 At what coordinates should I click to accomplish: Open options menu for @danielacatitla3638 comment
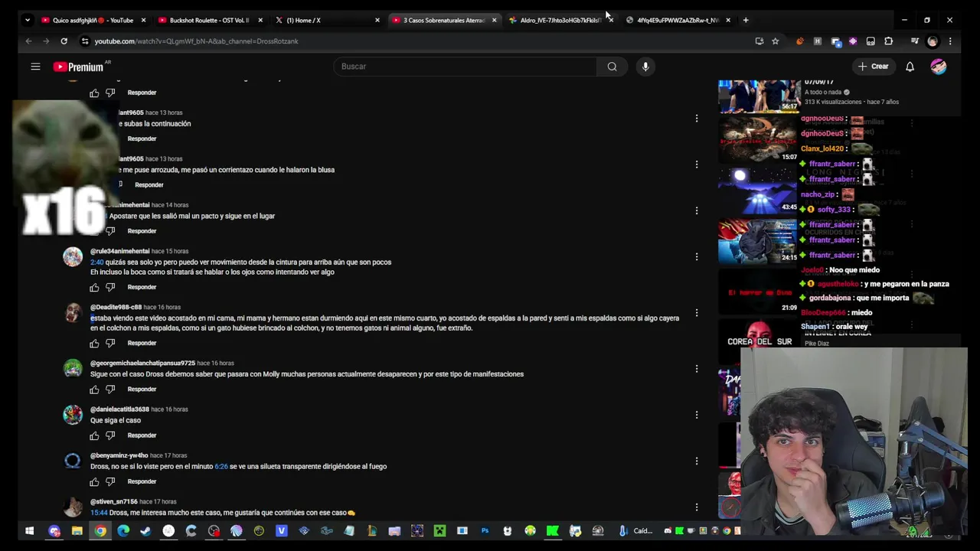point(697,415)
